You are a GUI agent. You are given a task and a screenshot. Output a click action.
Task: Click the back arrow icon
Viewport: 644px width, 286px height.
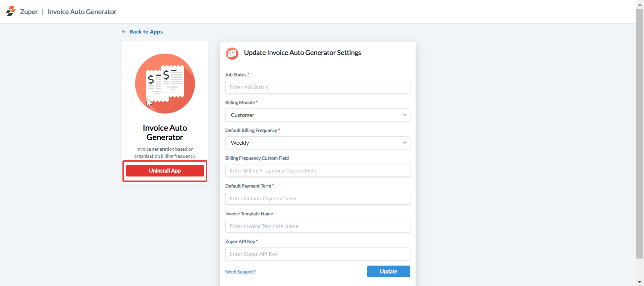[124, 31]
